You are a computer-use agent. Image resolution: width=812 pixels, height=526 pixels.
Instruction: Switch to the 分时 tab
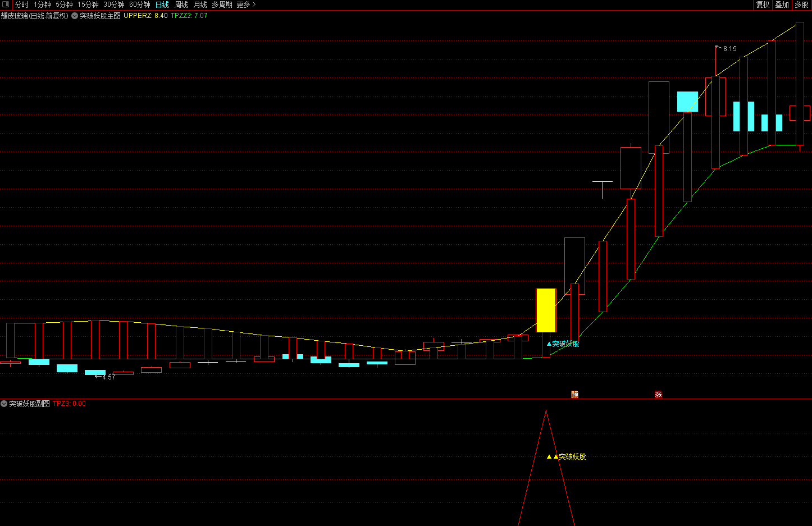pos(22,4)
